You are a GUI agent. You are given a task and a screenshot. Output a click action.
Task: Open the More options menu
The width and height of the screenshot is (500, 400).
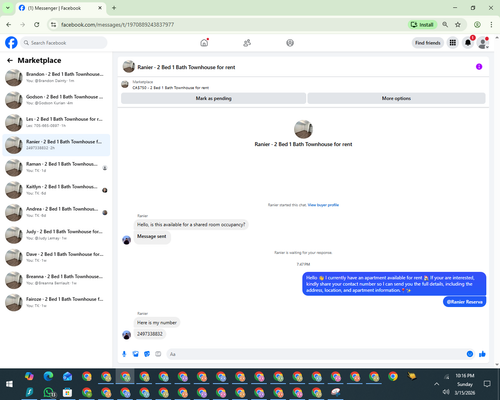[x=396, y=98]
